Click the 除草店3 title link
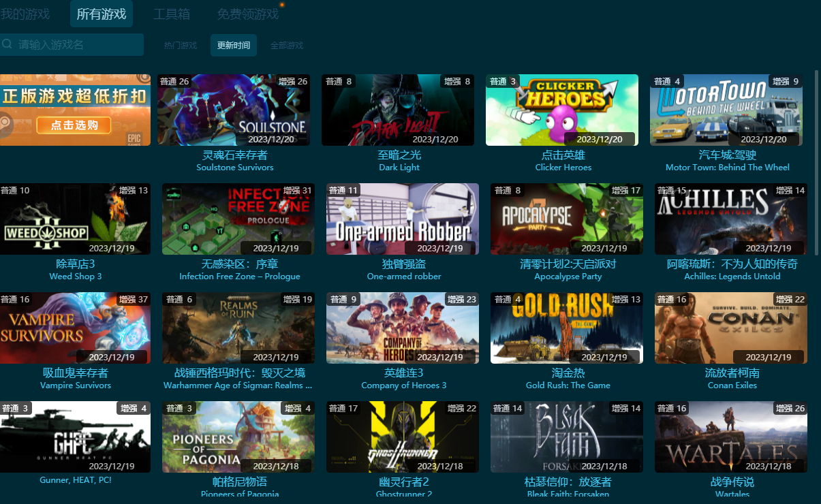Image resolution: width=821 pixels, height=504 pixels. click(x=76, y=264)
